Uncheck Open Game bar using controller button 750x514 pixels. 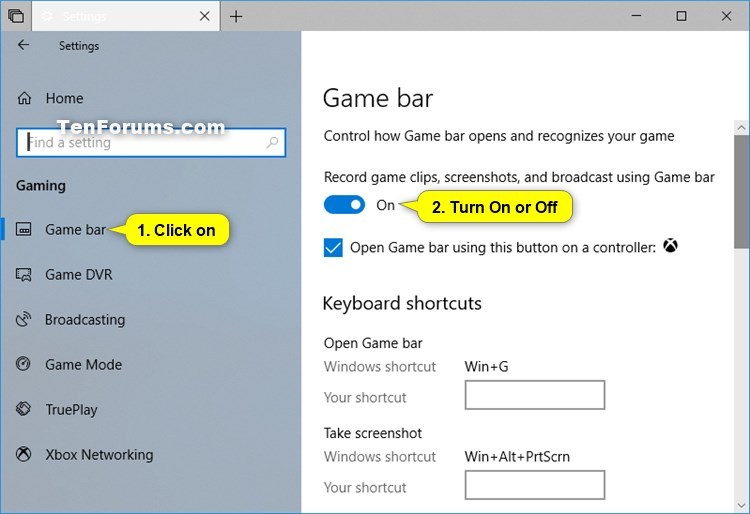(333, 248)
